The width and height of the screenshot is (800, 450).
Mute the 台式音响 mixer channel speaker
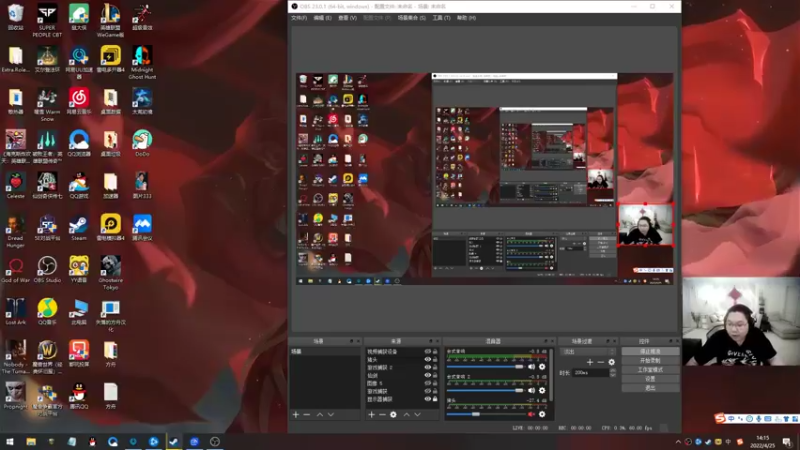click(532, 367)
